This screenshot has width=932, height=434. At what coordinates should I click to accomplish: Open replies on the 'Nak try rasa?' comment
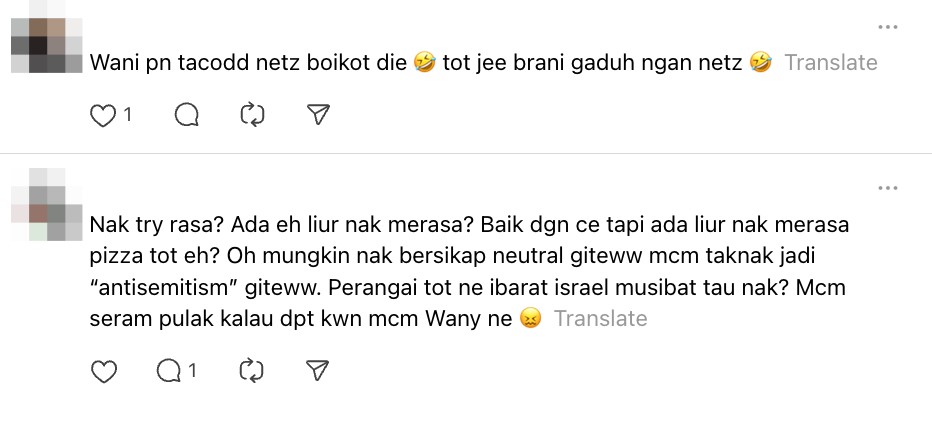(x=169, y=372)
